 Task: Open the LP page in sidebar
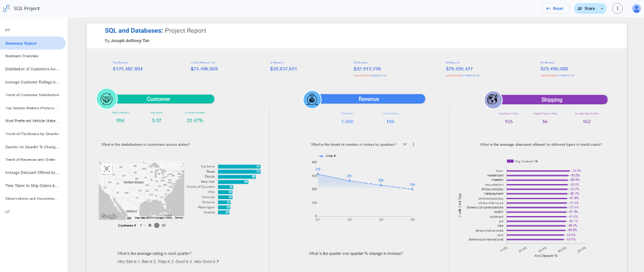point(33,212)
